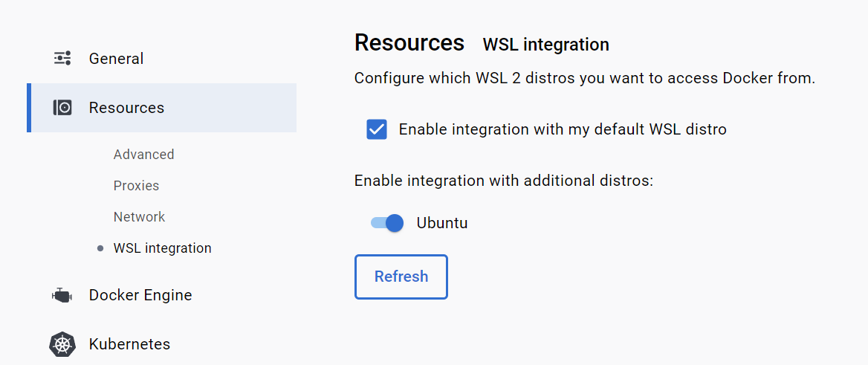Open the Advanced resources subsection
Image resolution: width=868 pixels, height=365 pixels.
144,154
